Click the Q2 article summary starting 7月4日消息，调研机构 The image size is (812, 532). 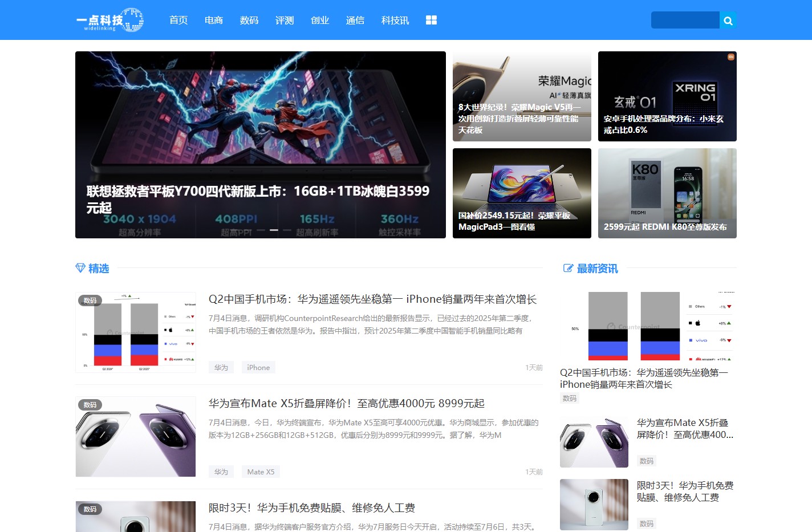(x=372, y=324)
